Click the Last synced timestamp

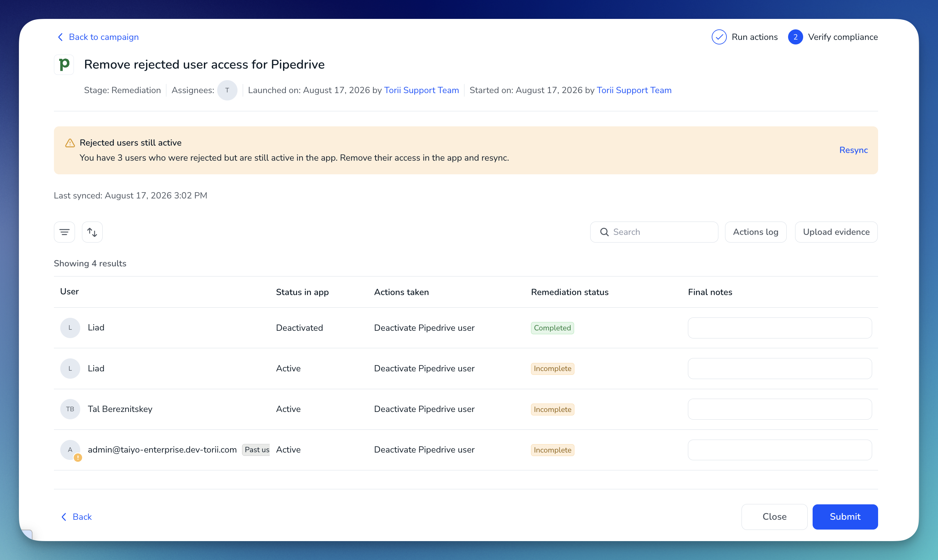point(131,195)
